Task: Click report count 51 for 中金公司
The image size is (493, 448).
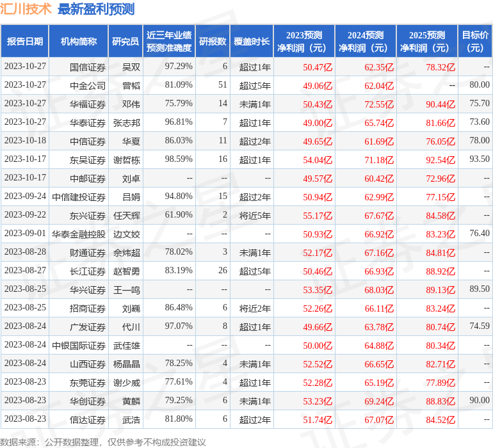Action: point(223,85)
